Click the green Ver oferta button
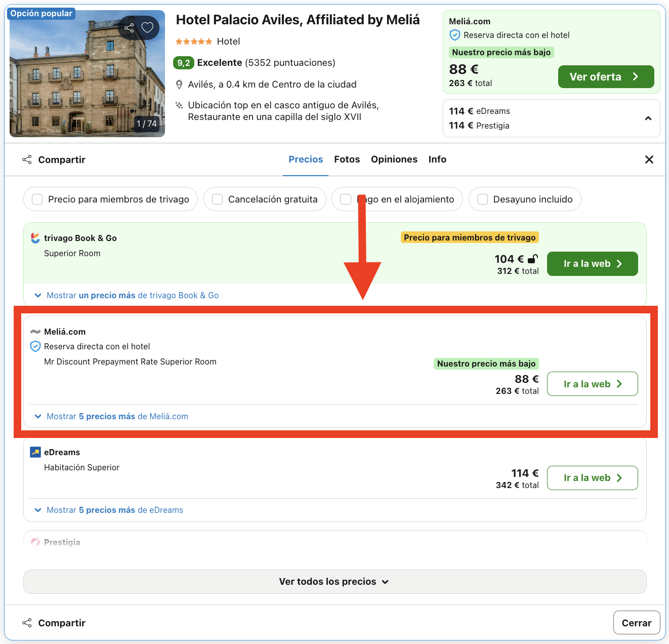This screenshot has height=644, width=669. coord(606,76)
